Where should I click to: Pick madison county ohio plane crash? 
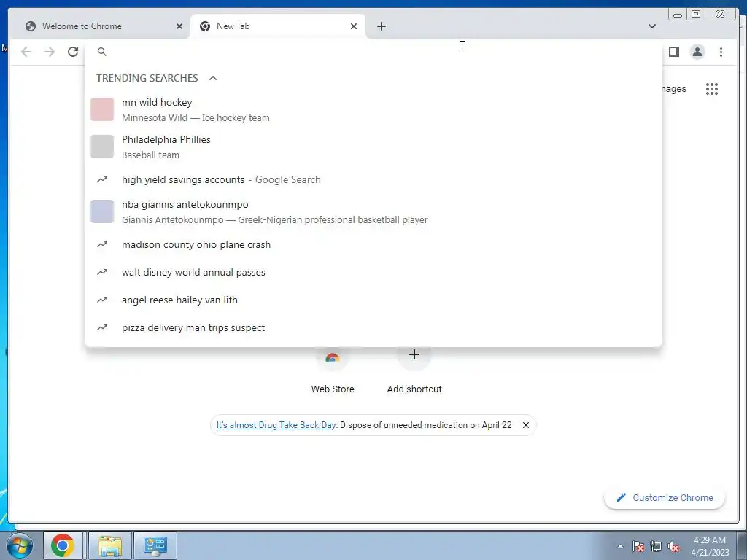(373, 244)
